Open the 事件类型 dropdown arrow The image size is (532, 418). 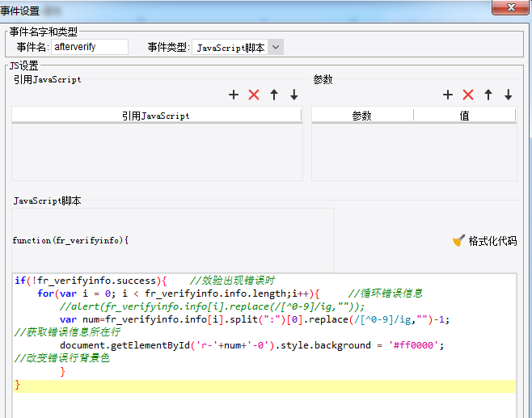pyautogui.click(x=276, y=47)
